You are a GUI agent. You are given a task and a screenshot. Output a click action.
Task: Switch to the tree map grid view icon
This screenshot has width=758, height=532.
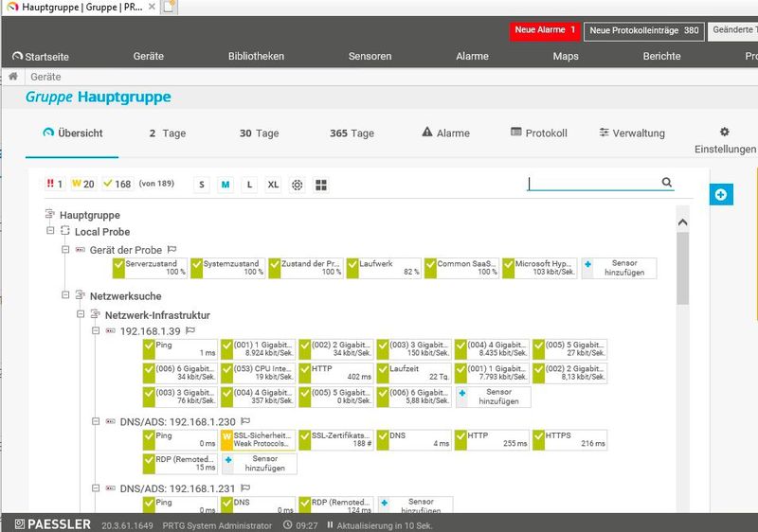(321, 185)
